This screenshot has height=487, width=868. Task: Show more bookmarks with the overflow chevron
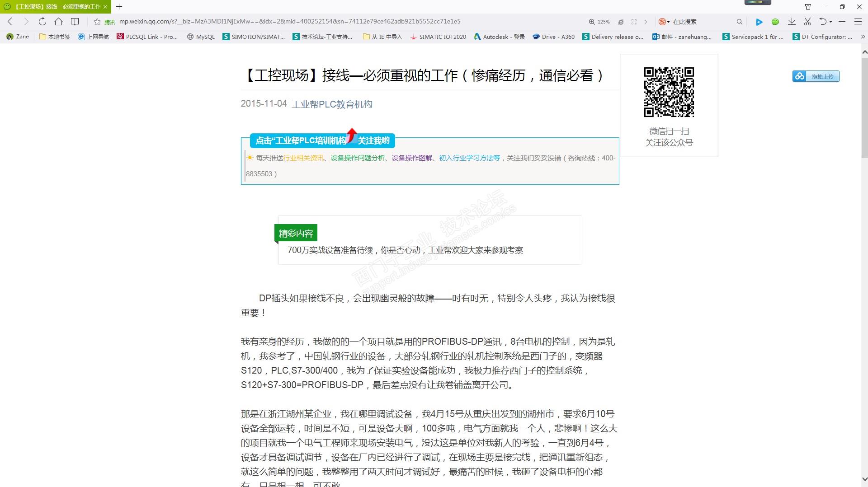click(x=863, y=37)
